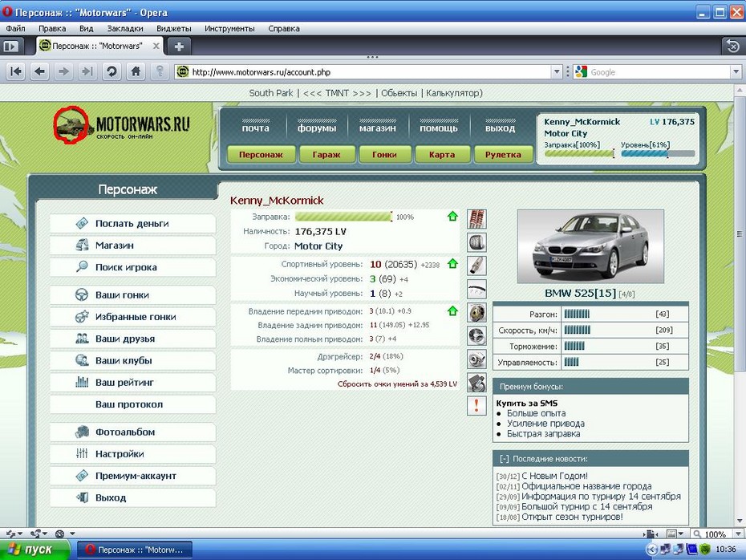Open the Справка menu
Viewport: 746px width, 560px height.
pos(284,29)
